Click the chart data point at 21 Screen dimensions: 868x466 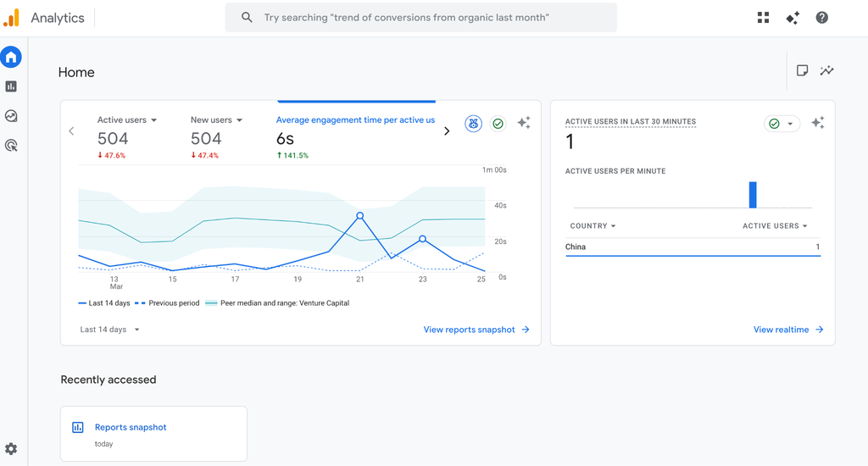359,215
